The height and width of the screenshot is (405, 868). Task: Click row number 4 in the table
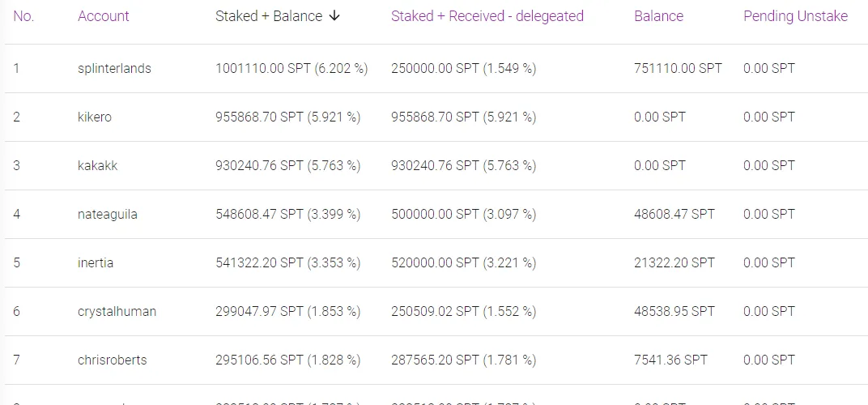[17, 215]
